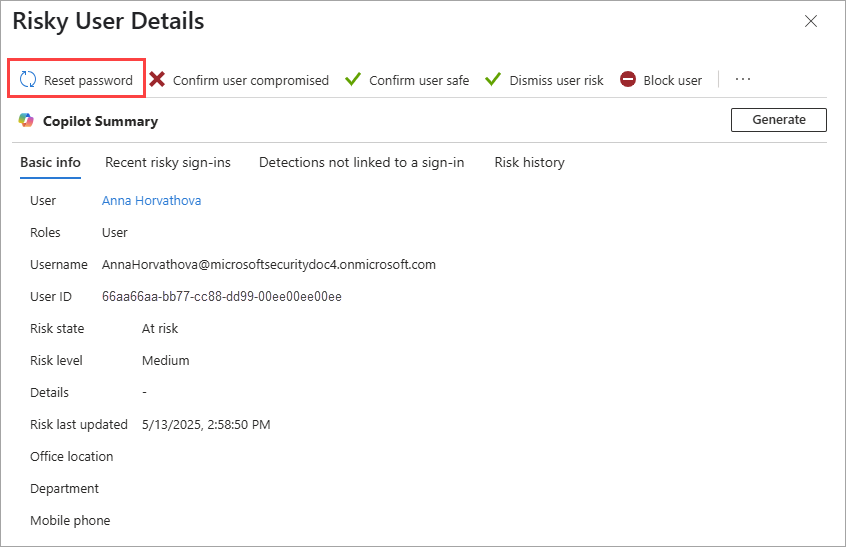The image size is (846, 547).
Task: Open the more actions ellipsis menu
Action: click(742, 80)
